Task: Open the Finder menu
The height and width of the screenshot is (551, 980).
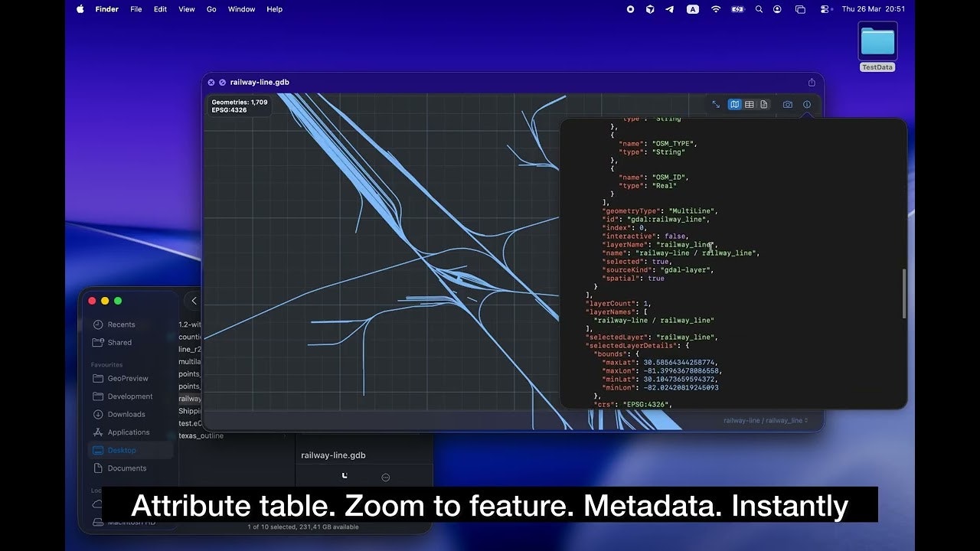Action: (106, 9)
